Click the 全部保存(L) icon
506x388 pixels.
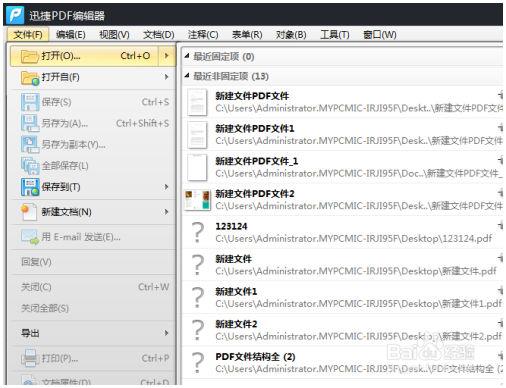[x=30, y=166]
